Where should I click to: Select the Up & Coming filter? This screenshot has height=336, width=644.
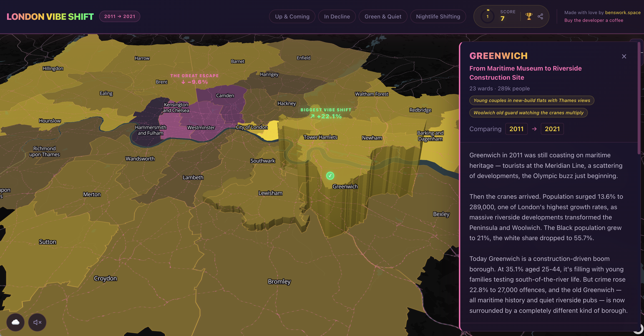coord(292,17)
